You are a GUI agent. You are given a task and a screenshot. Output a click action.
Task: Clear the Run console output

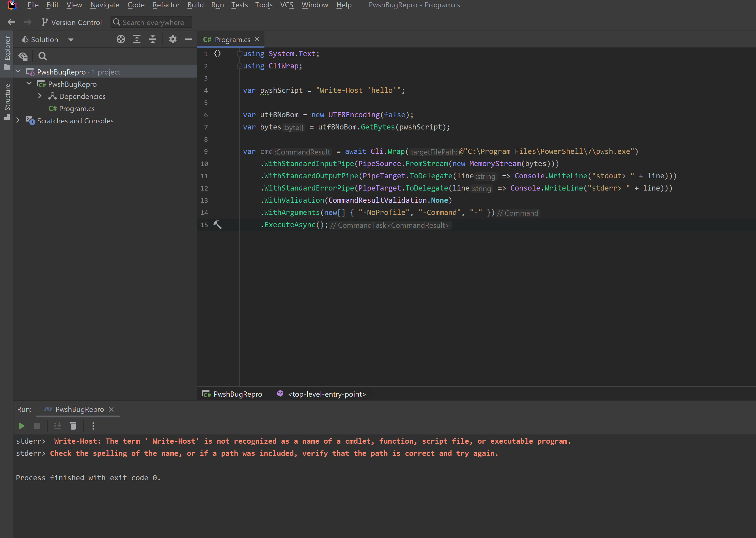(x=73, y=426)
